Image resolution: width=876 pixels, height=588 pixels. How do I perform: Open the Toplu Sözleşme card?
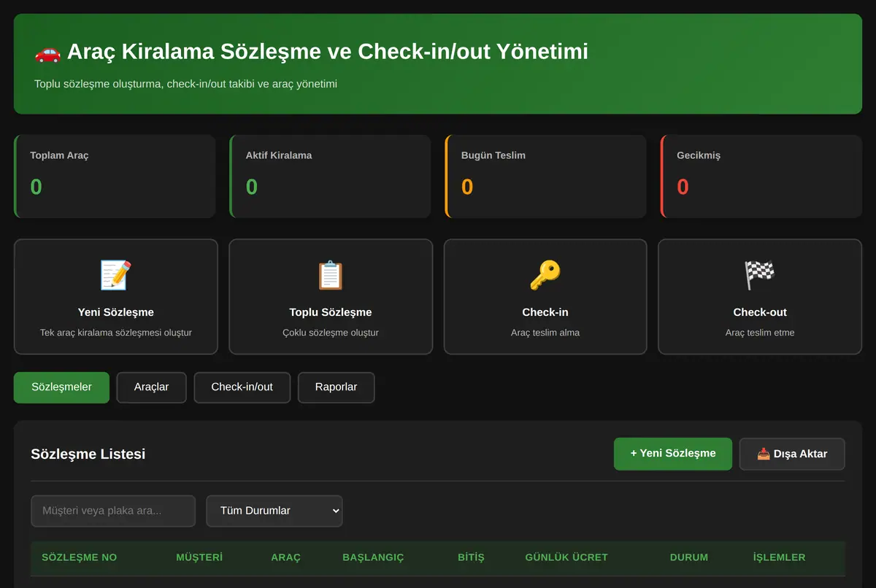tap(331, 297)
